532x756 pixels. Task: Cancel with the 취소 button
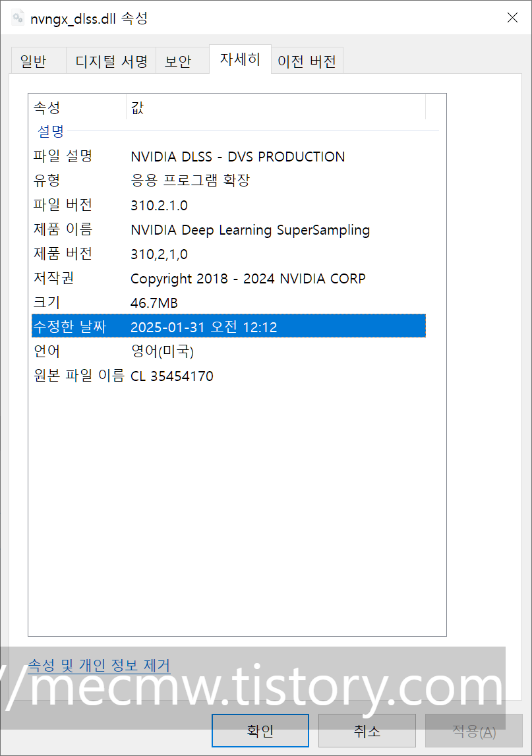click(367, 730)
